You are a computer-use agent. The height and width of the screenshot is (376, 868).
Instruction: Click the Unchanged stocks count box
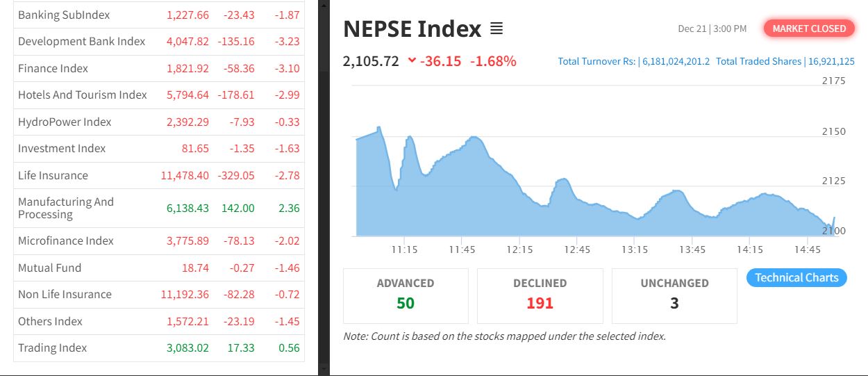point(674,295)
